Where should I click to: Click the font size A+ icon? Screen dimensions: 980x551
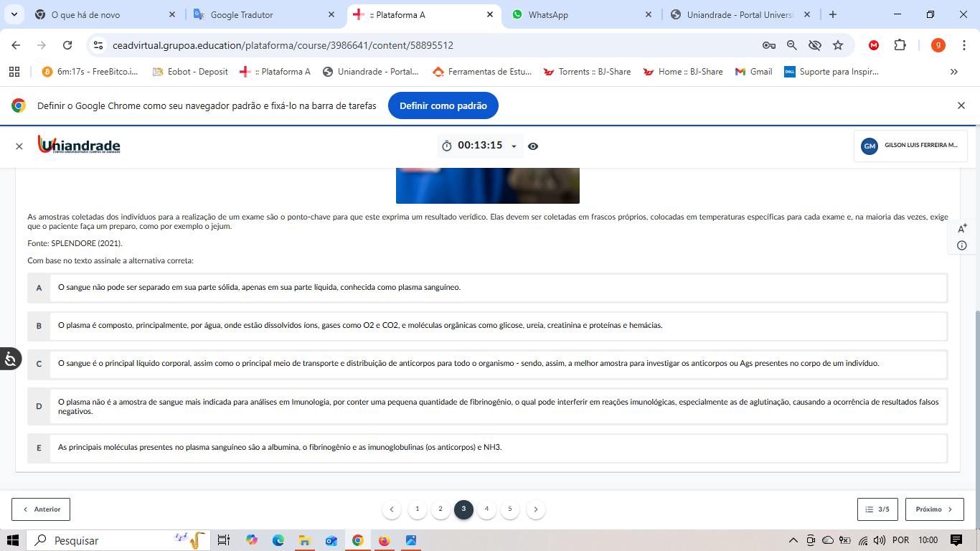(x=962, y=228)
